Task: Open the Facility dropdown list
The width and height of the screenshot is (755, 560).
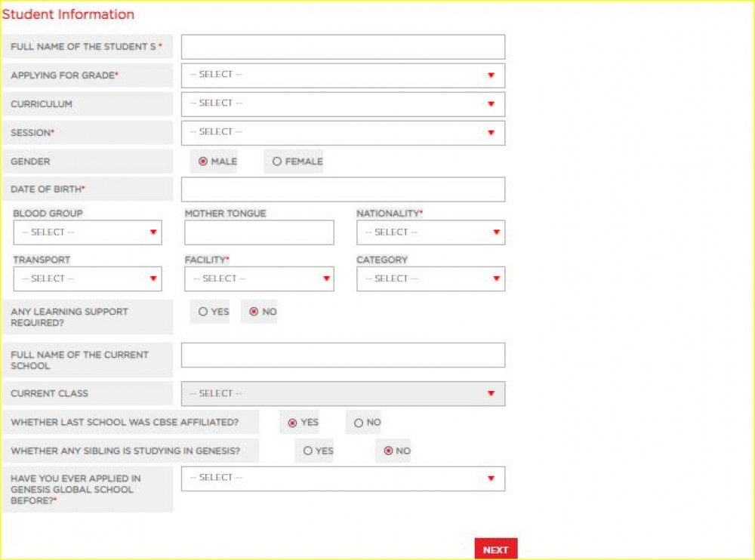Action: tap(259, 279)
